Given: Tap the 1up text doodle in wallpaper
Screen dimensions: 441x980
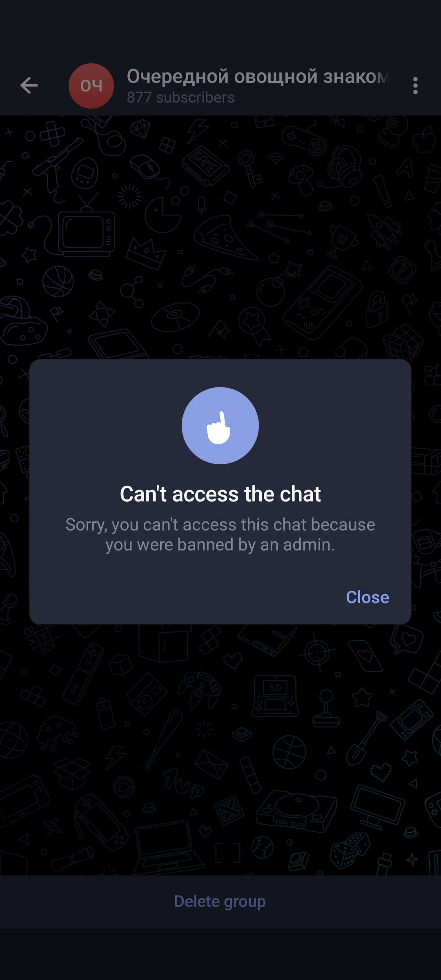Looking at the screenshot, I should [x=183, y=785].
